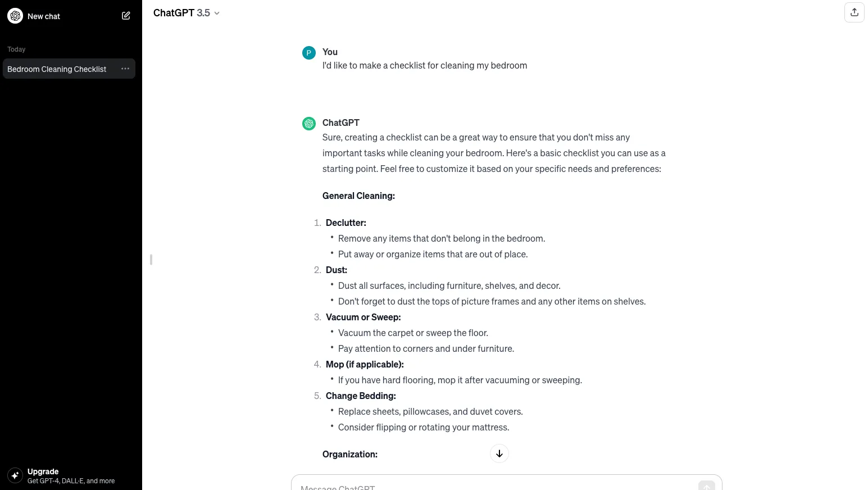The width and height of the screenshot is (868, 490).
Task: Select the Bedroom Cleaning Checklist conversation
Action: click(57, 69)
